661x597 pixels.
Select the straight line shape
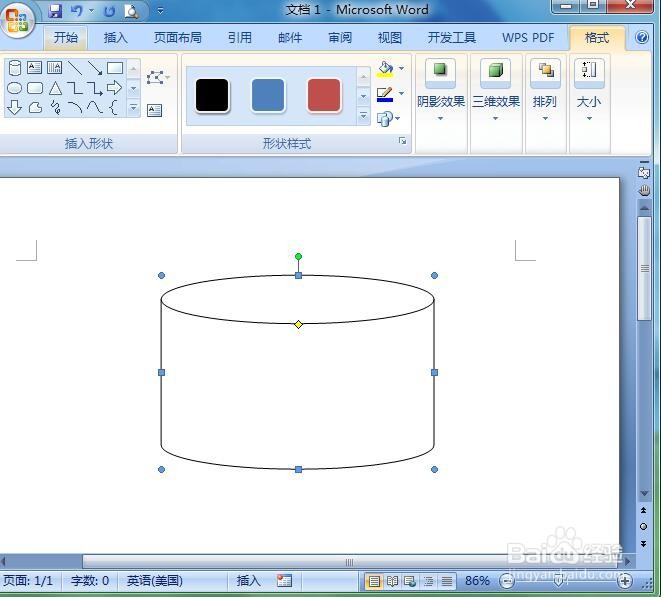coord(75,68)
